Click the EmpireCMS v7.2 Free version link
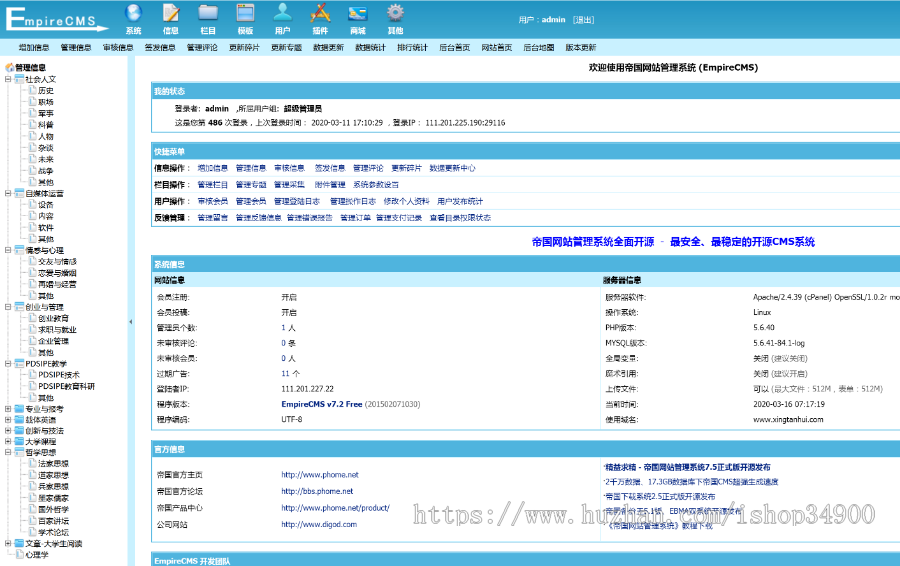Image resolution: width=900 pixels, height=566 pixels. pos(321,404)
